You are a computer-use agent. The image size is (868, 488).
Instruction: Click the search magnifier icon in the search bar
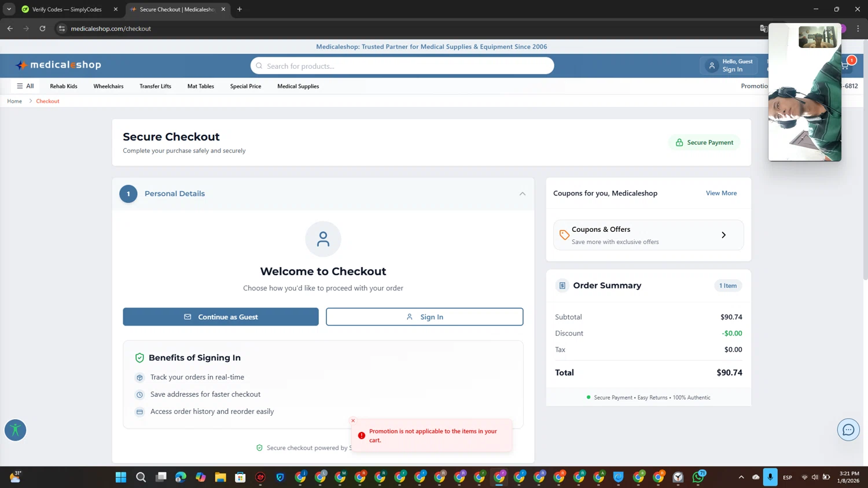259,66
